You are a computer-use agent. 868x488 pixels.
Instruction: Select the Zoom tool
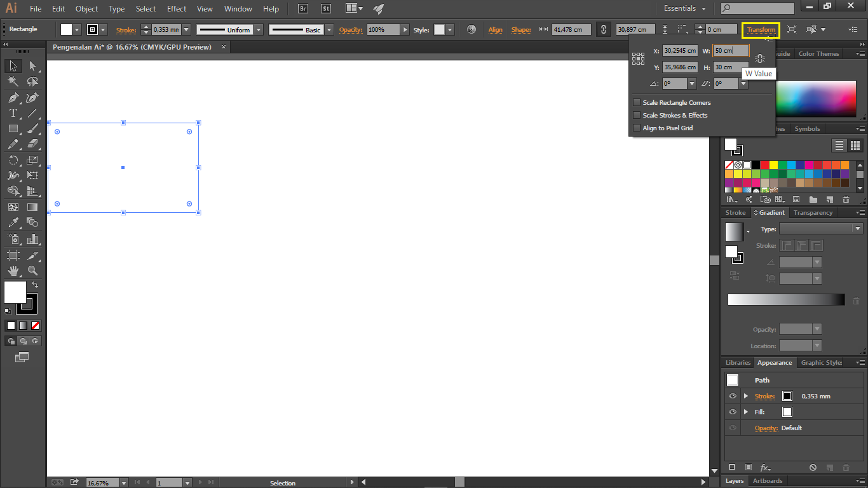[x=32, y=271]
